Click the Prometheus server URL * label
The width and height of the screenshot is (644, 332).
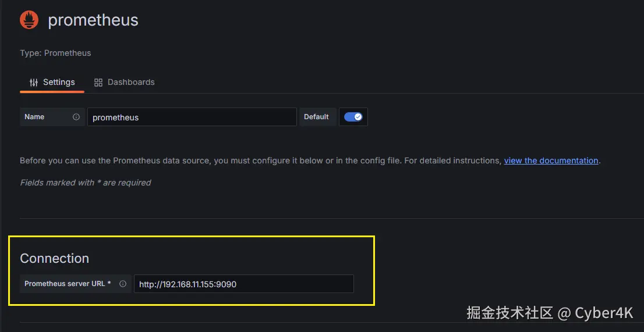pos(68,284)
